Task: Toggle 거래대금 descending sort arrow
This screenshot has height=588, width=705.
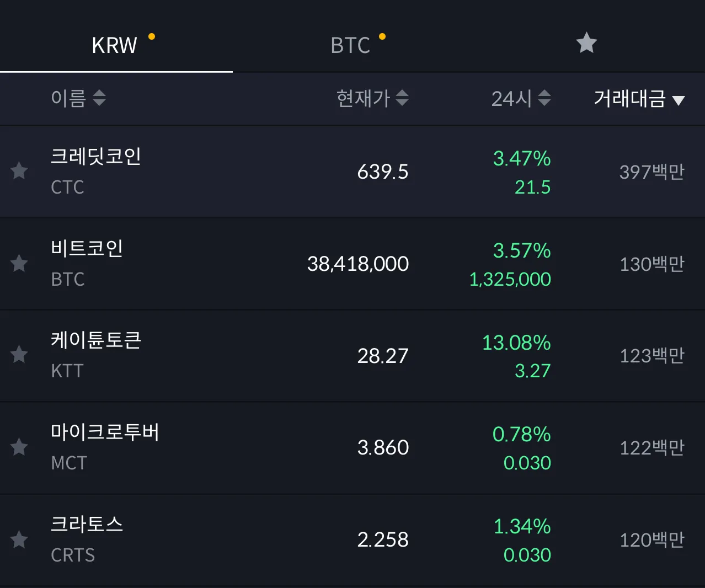Action: (x=679, y=100)
